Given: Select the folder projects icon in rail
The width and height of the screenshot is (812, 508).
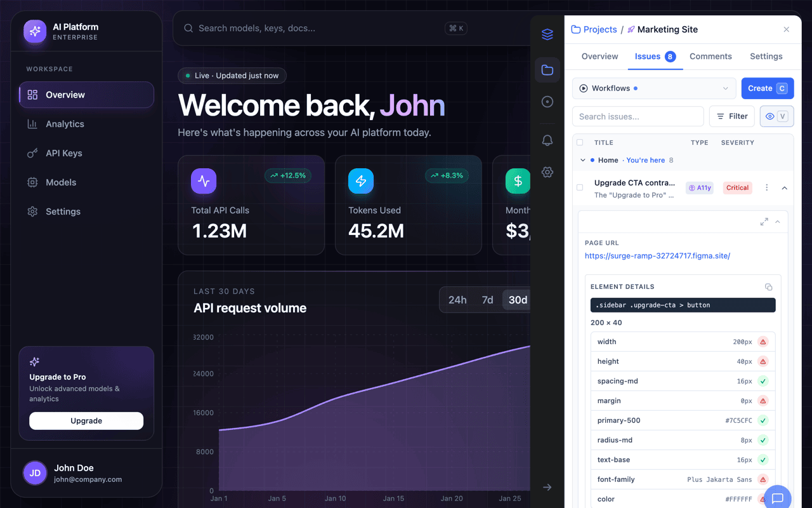Looking at the screenshot, I should coord(547,70).
